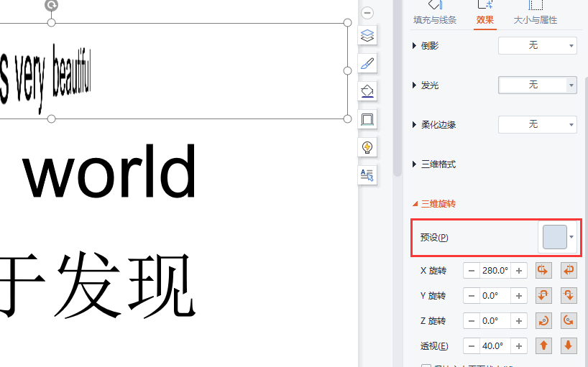The width and height of the screenshot is (588, 367).
Task: Increase X 旋转 value with plus
Action: [519, 270]
